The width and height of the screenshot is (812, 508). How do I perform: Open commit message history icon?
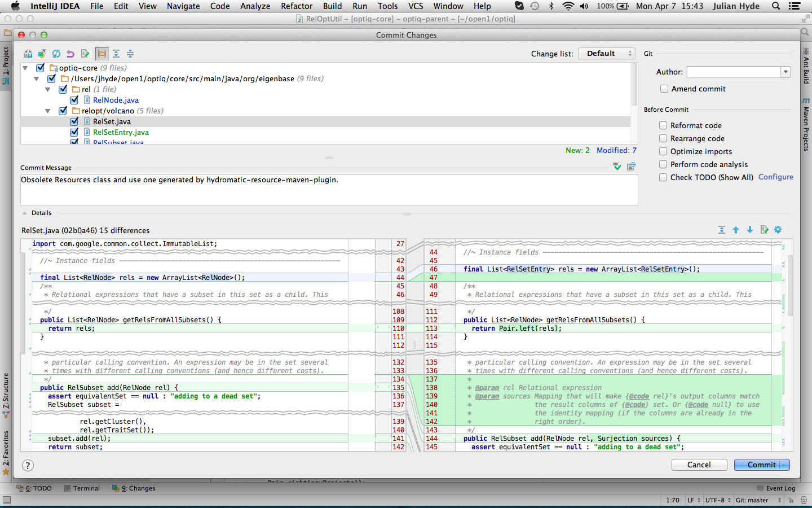[x=631, y=166]
